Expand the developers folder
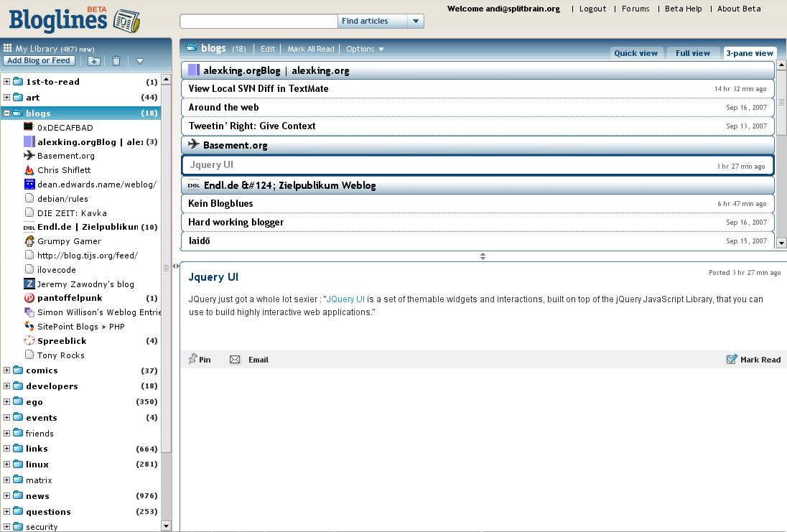This screenshot has height=532, width=787. click(x=6, y=386)
